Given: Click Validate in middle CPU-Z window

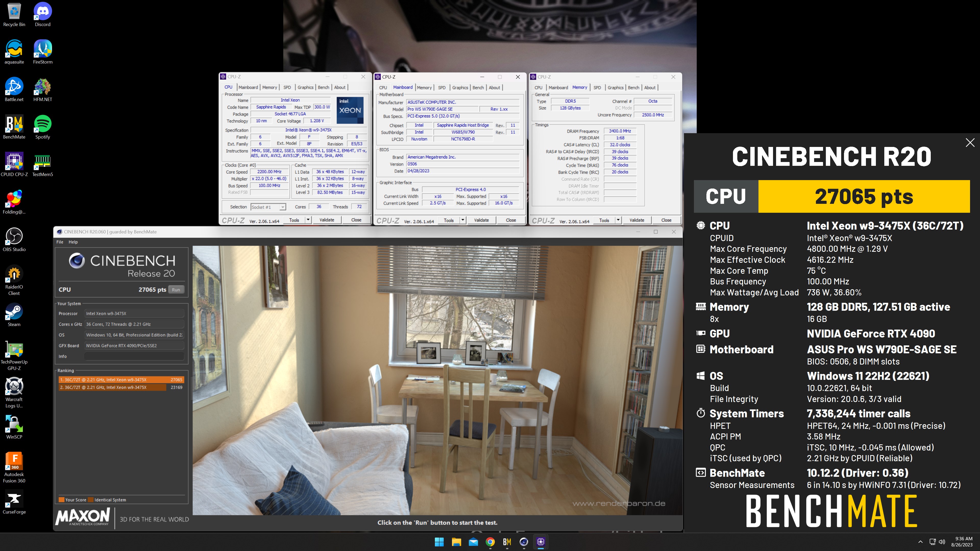Looking at the screenshot, I should 481,220.
